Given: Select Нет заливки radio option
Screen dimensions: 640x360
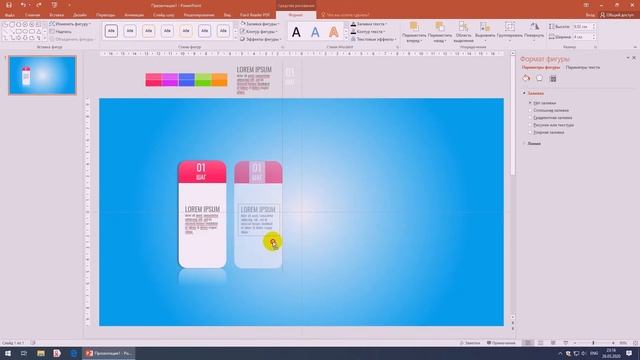Looking at the screenshot, I should [x=542, y=103].
